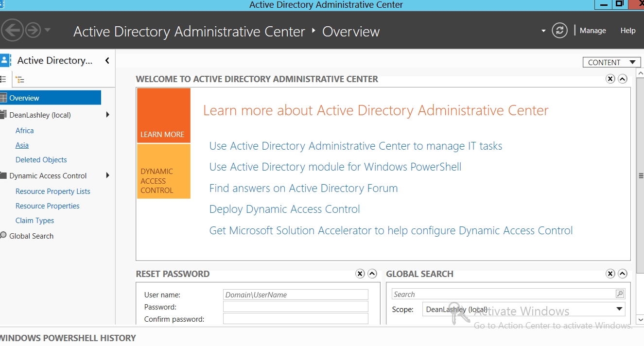Screen dimensions: 644x346
Task: Click the forward navigation arrow
Action: click(x=33, y=31)
